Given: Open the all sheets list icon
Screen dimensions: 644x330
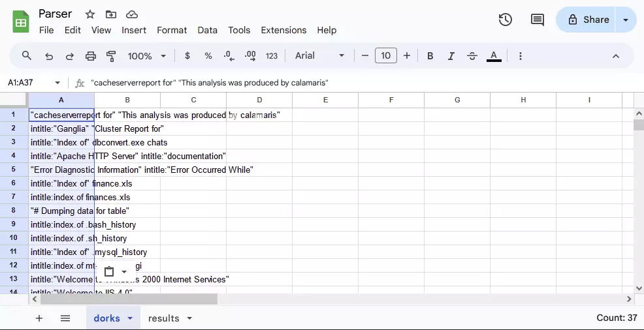Looking at the screenshot, I should [x=65, y=318].
